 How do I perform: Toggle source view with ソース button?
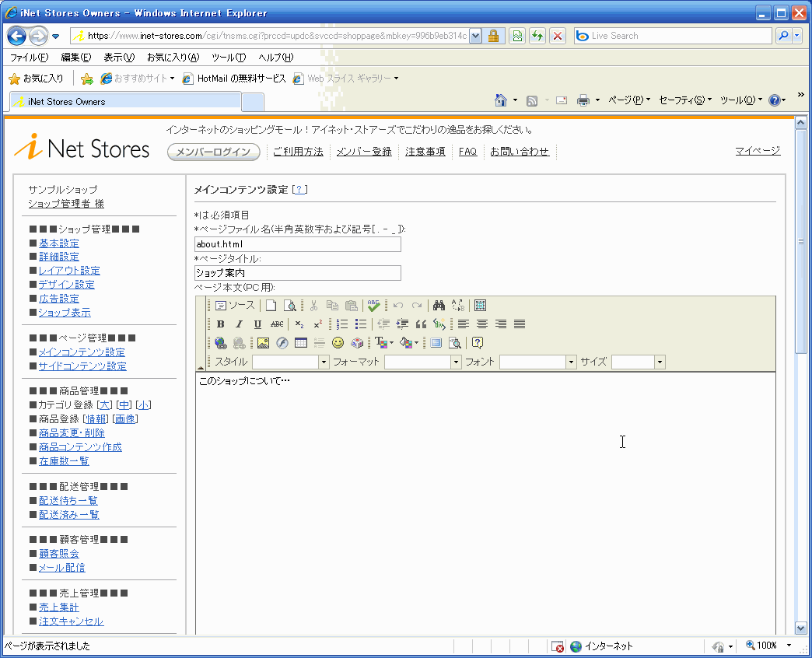pos(235,306)
